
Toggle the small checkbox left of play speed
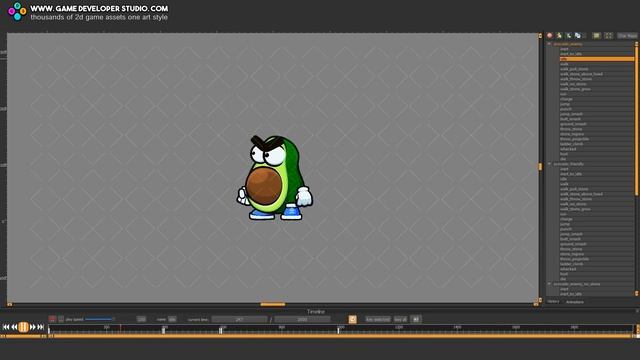click(x=61, y=319)
